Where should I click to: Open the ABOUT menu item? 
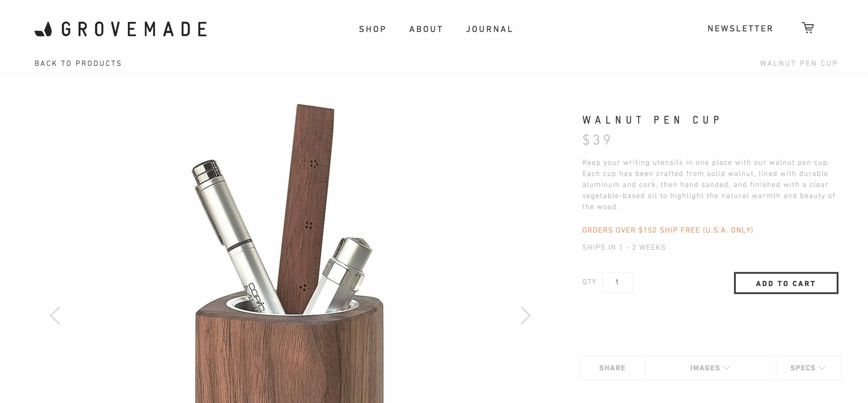426,29
